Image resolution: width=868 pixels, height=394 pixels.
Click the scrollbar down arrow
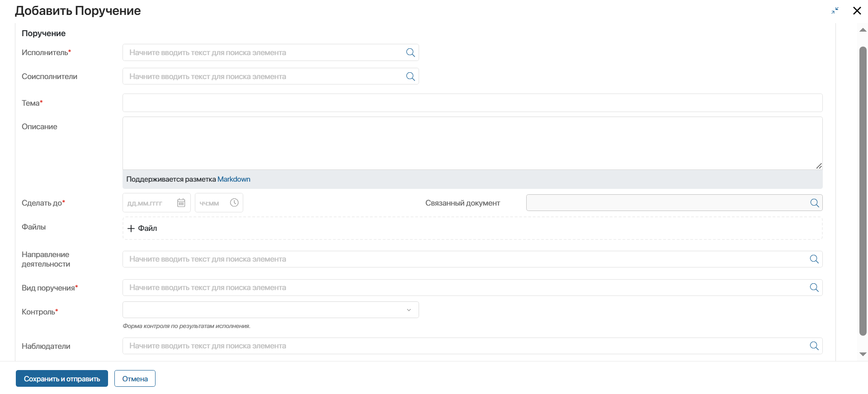[x=863, y=354]
